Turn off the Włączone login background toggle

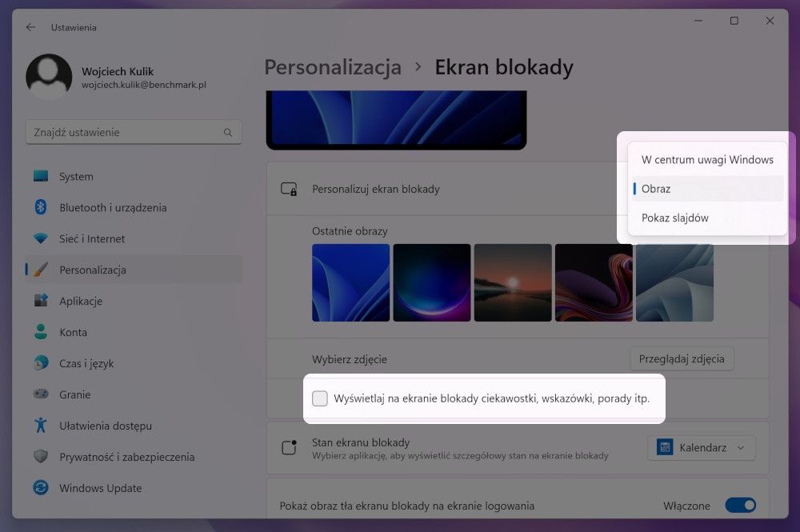click(741, 505)
